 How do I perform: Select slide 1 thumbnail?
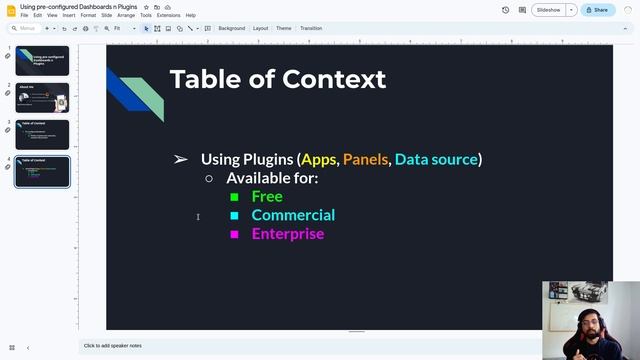point(42,61)
